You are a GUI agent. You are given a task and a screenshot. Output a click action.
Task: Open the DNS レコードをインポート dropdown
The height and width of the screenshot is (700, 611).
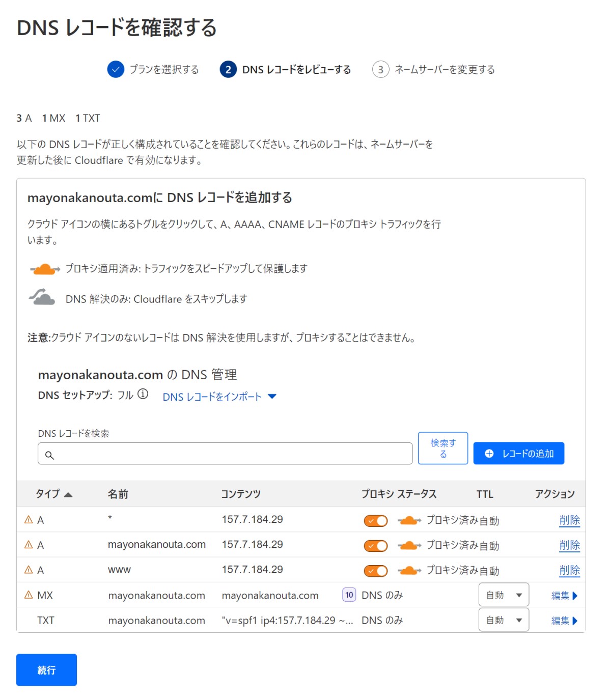(x=219, y=397)
